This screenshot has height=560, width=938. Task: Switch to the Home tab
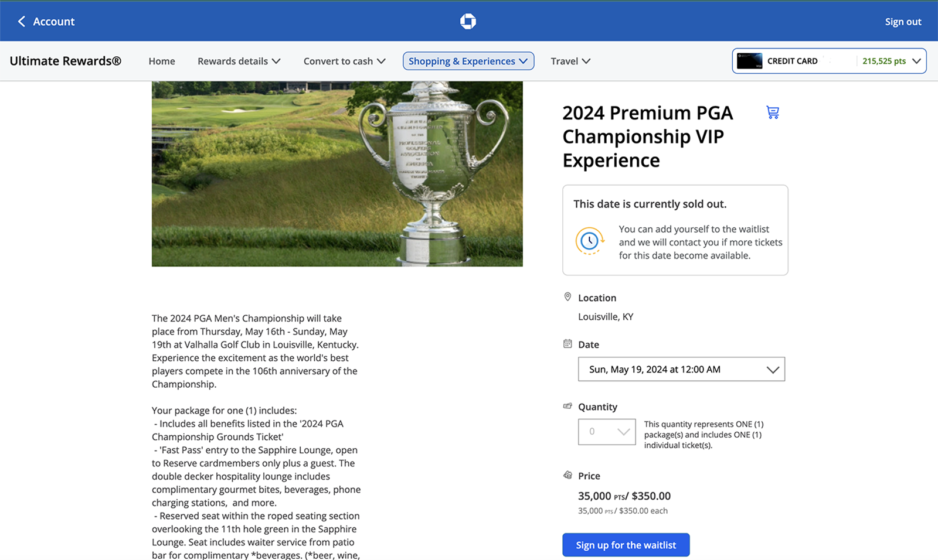161,60
